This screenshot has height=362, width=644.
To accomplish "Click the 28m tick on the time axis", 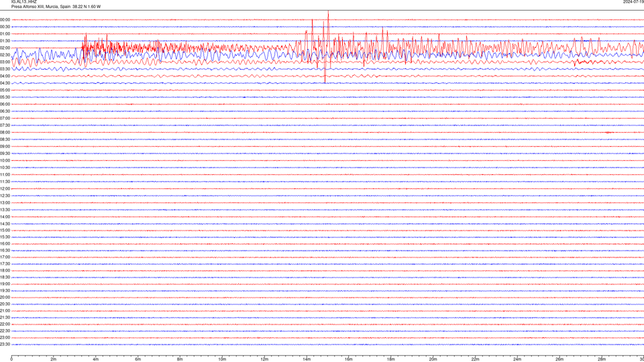I will (602, 359).
